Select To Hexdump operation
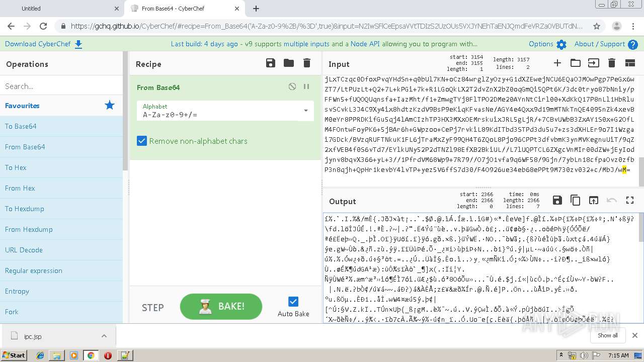644x362 pixels. [61, 209]
